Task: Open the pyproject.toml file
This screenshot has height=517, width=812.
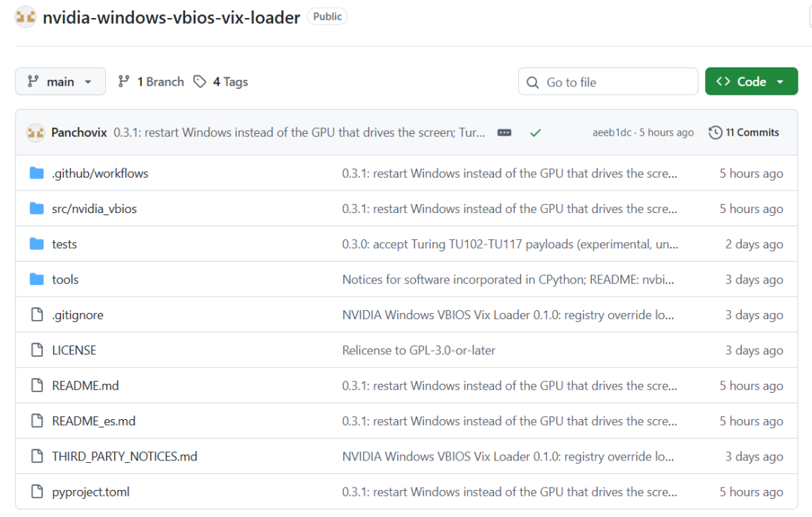Action: click(91, 491)
